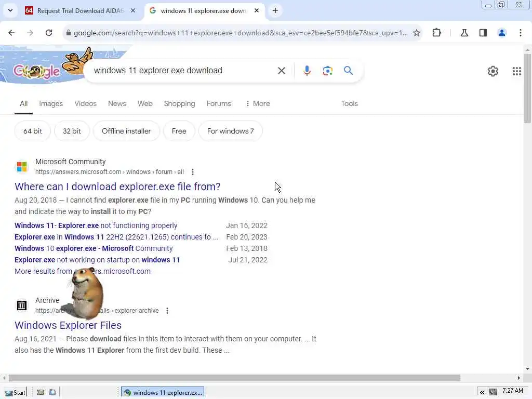532x399 pixels.
Task: Click the scroll down arrow
Action: pos(527,369)
